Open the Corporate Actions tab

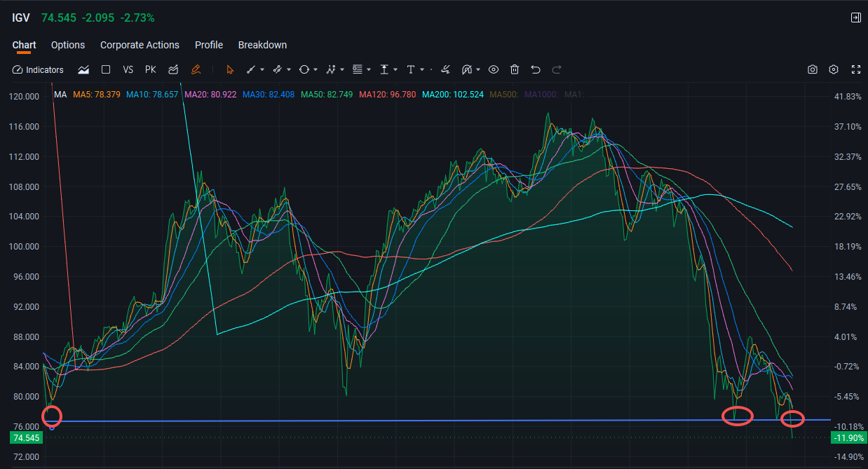point(140,45)
